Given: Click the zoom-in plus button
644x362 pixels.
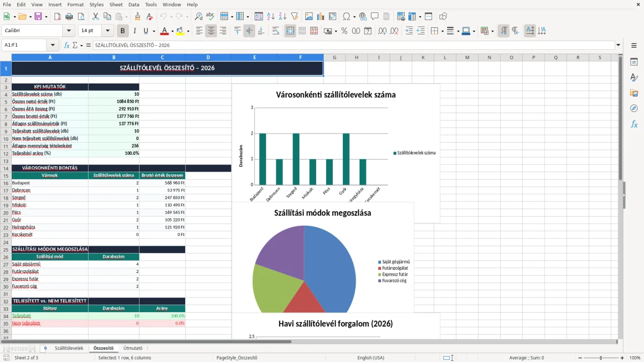Looking at the screenshot, I should pos(623,358).
